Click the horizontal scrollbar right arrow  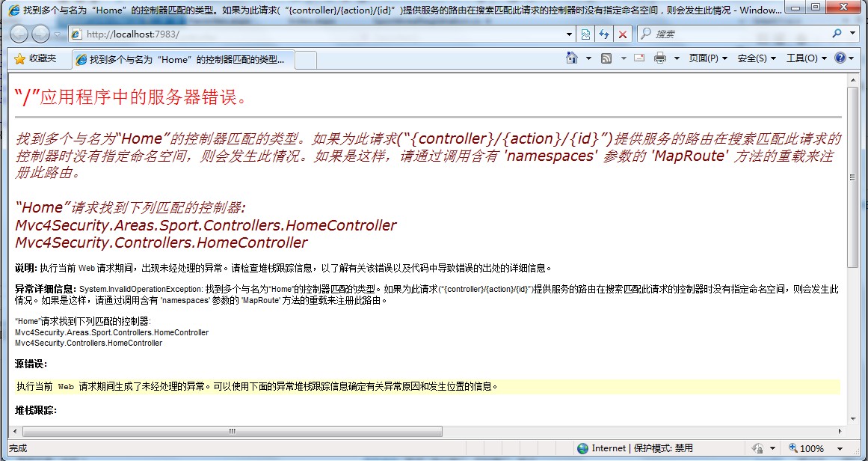(840, 431)
